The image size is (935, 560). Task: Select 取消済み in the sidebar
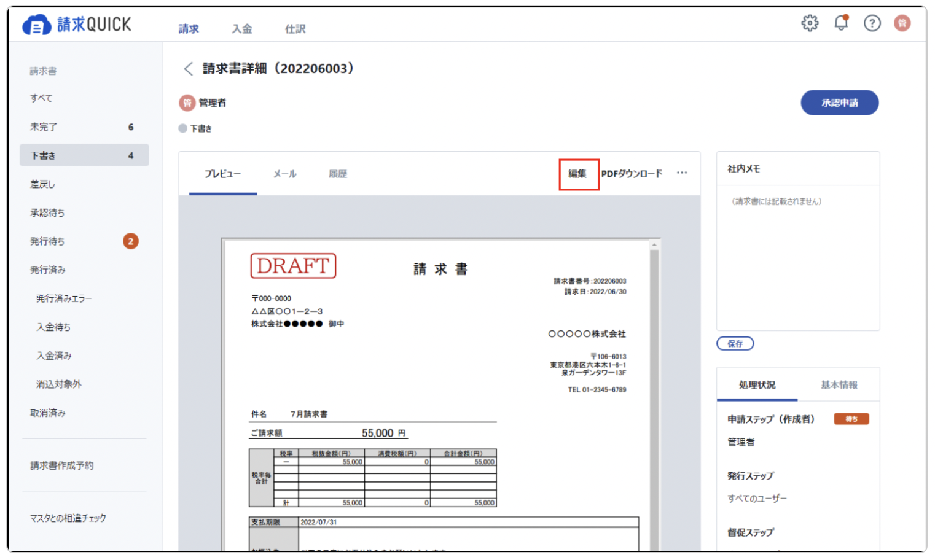pos(48,413)
